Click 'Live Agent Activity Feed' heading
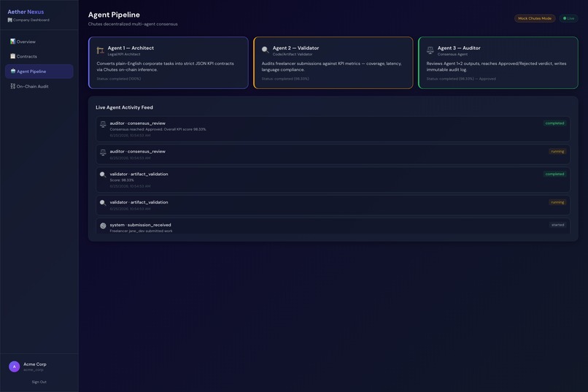The width and height of the screenshot is (588, 392). 124,107
